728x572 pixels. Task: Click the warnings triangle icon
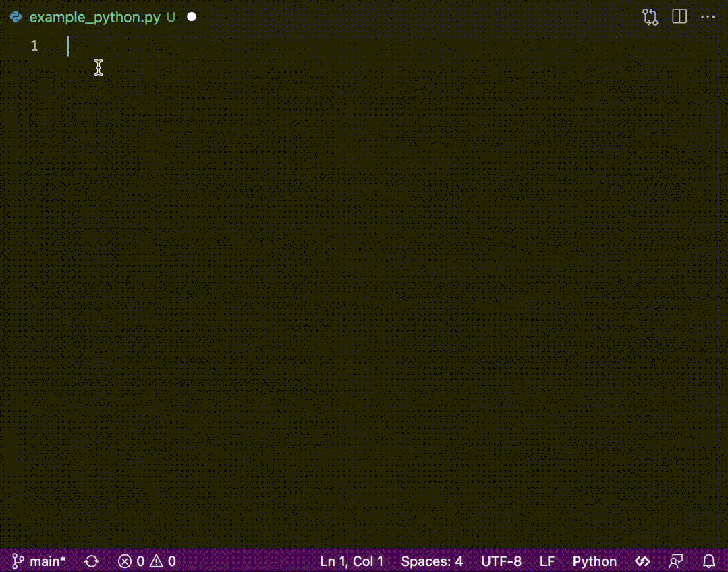click(x=156, y=561)
